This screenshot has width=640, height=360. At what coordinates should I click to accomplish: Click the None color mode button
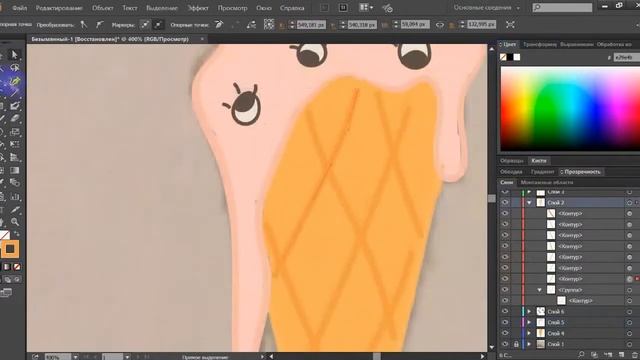pos(17,267)
